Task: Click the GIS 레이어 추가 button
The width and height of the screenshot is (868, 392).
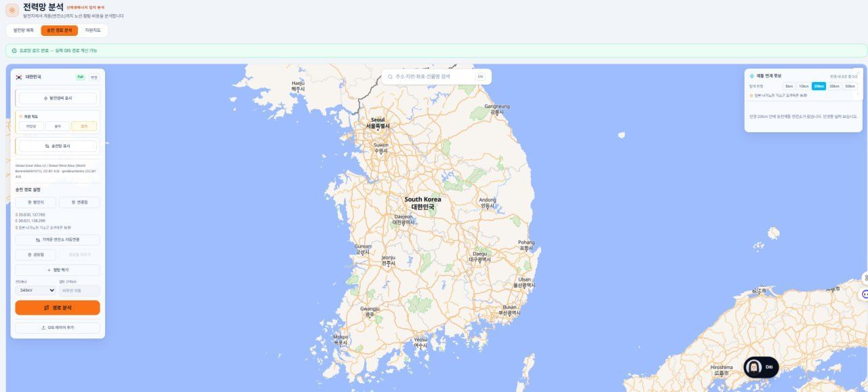Action: 58,328
